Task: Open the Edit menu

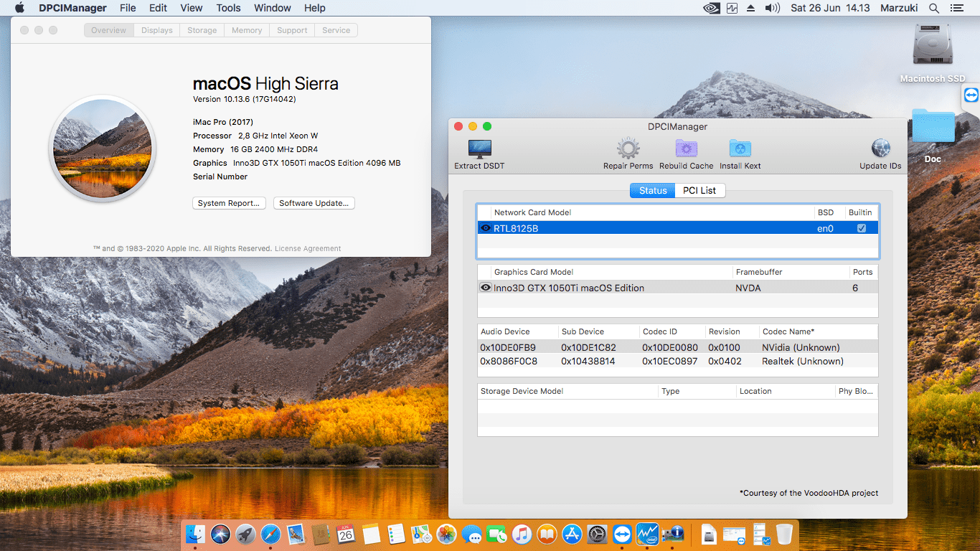Action: [x=158, y=8]
